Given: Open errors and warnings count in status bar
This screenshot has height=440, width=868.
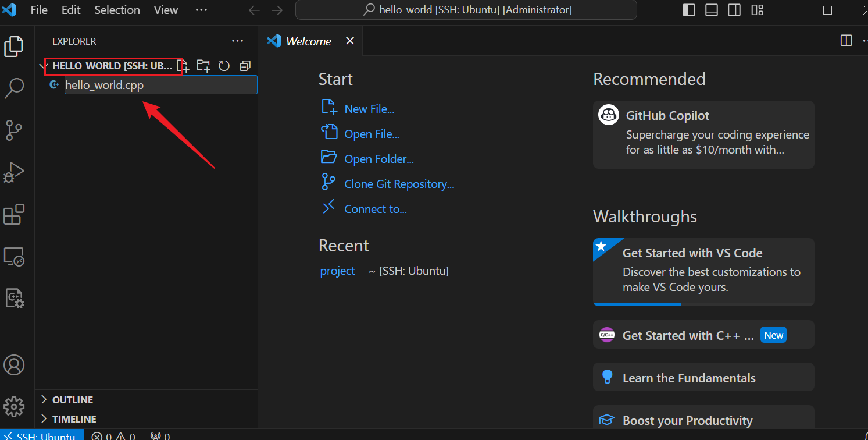Looking at the screenshot, I should pyautogui.click(x=113, y=436).
